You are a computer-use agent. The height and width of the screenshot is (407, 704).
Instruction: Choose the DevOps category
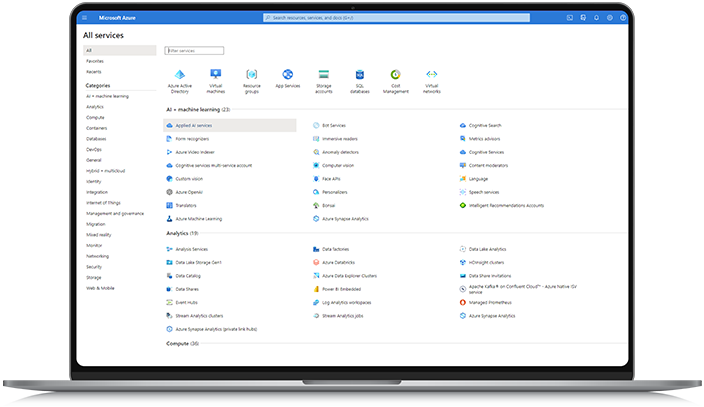[94, 150]
